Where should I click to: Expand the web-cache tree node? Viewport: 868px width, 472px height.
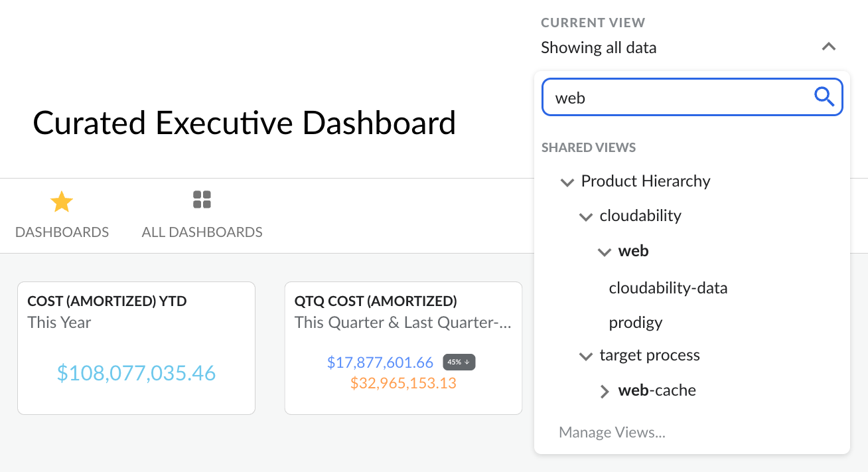604,391
